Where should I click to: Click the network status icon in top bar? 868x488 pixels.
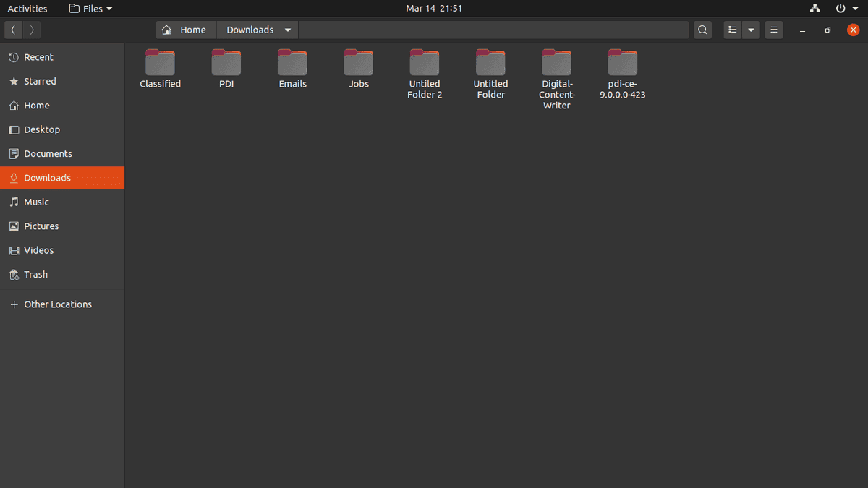pyautogui.click(x=815, y=9)
